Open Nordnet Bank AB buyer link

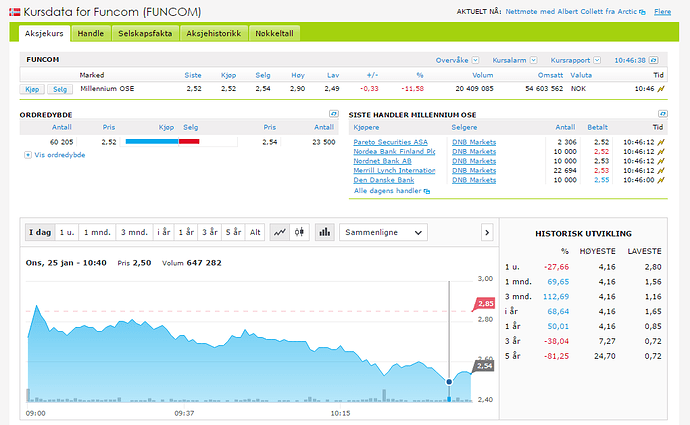(x=382, y=161)
